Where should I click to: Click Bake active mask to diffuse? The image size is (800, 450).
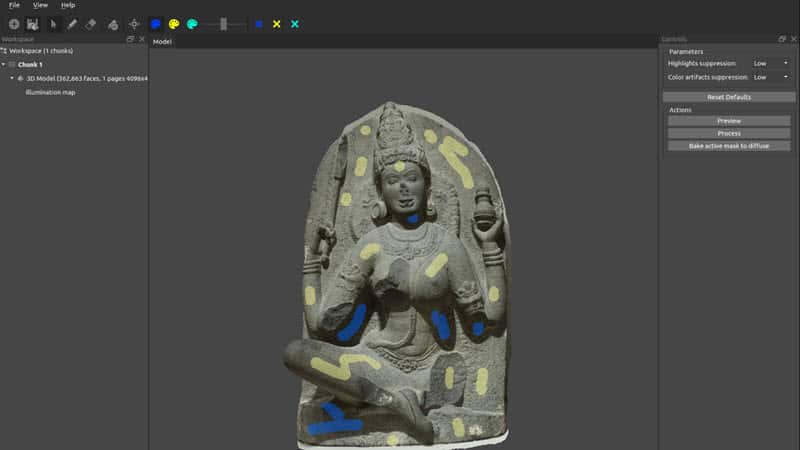coord(729,146)
